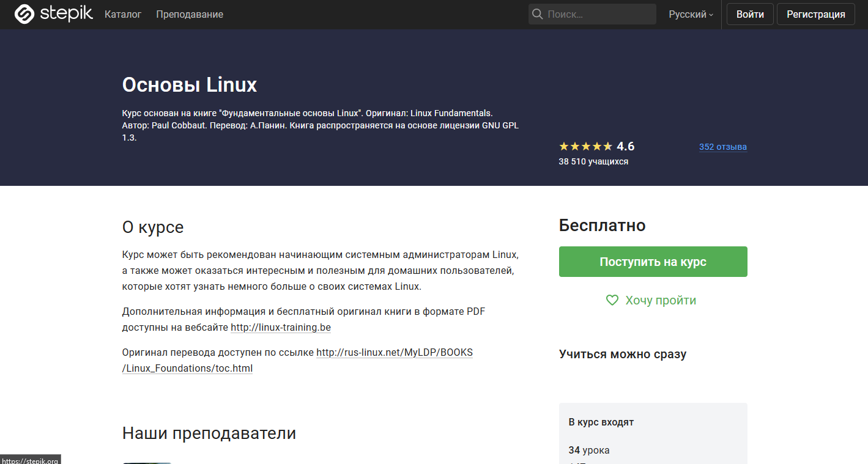Enroll using Поступить на курс button
The height and width of the screenshot is (464, 868).
pos(653,262)
